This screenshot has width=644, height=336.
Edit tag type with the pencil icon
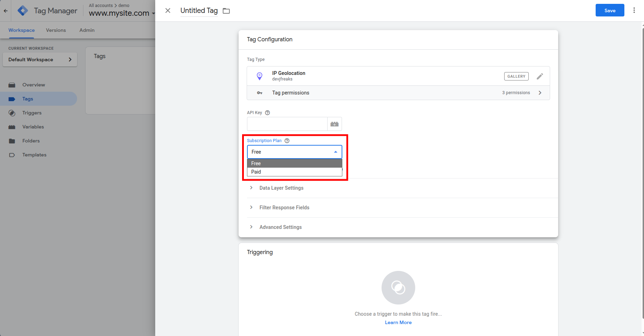pyautogui.click(x=540, y=76)
